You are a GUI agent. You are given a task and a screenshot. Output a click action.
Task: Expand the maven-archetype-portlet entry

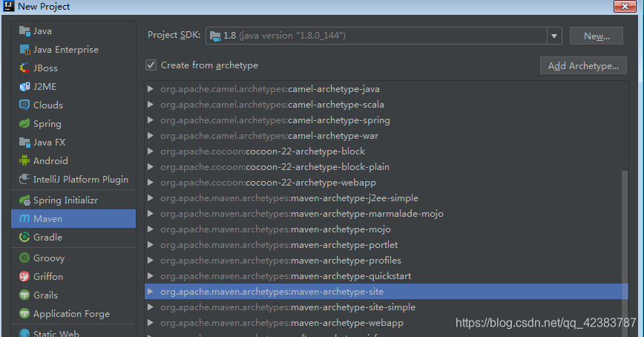click(151, 245)
